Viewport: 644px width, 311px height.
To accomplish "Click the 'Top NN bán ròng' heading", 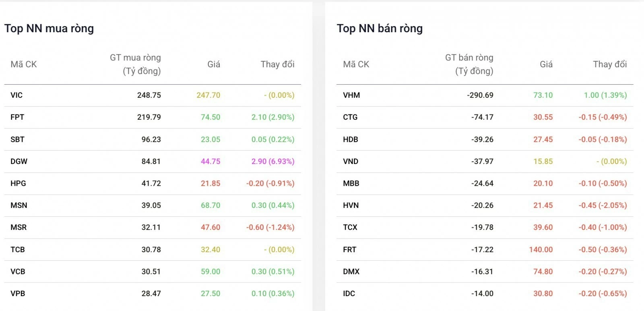I will [380, 28].
